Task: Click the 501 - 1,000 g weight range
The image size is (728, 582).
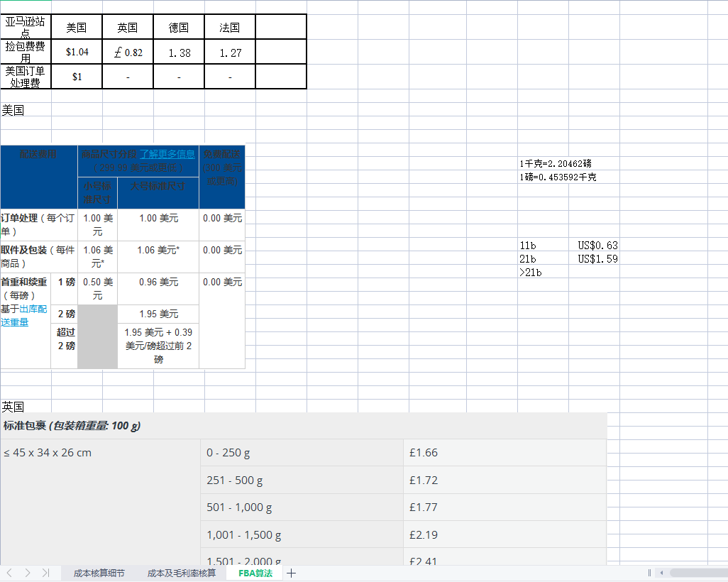Action: pos(239,507)
